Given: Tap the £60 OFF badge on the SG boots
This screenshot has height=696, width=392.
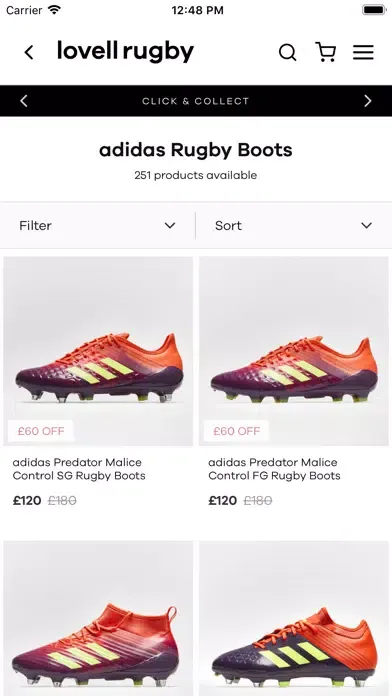Looking at the screenshot, I should [41, 431].
